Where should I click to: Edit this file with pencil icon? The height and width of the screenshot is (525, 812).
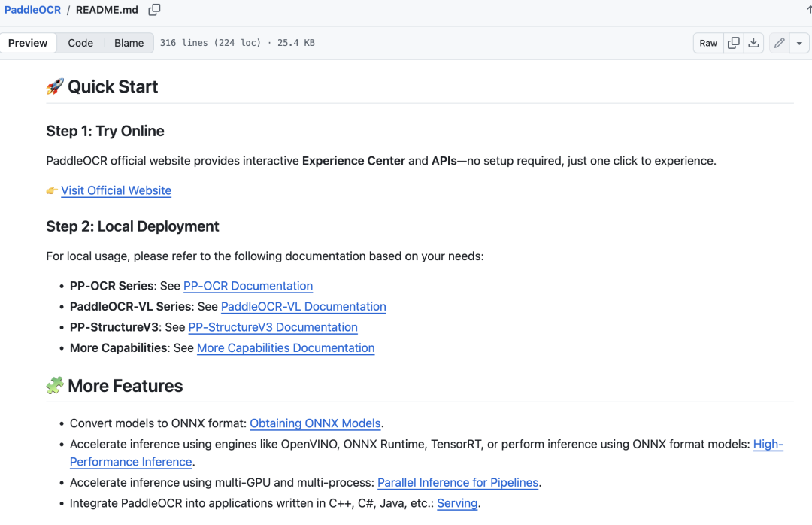pos(780,43)
